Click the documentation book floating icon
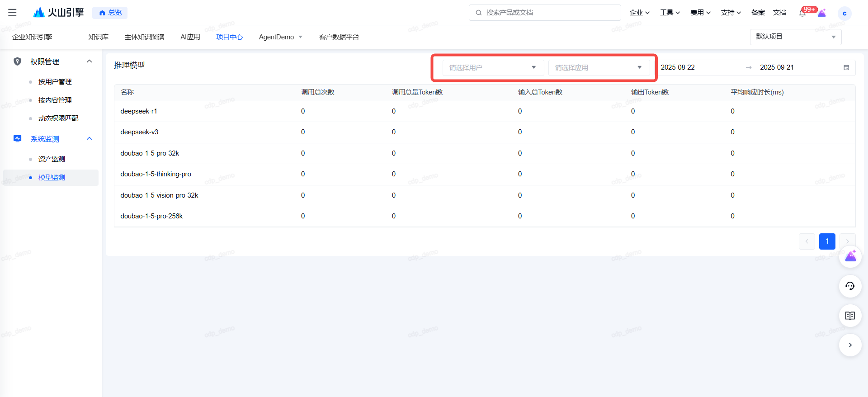The width and height of the screenshot is (868, 397). [850, 316]
